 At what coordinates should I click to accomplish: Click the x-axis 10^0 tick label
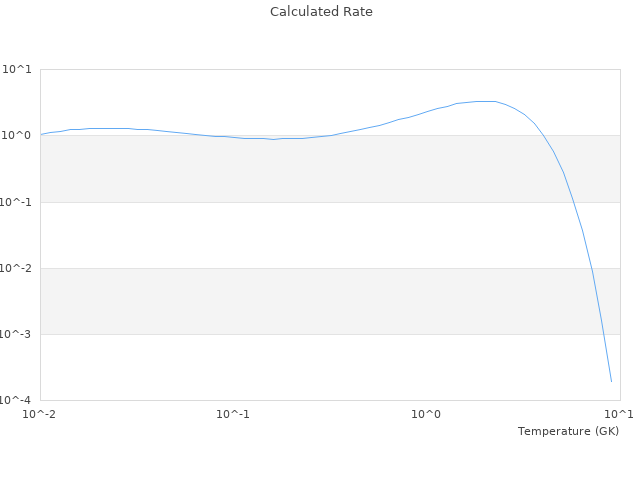(x=427, y=414)
